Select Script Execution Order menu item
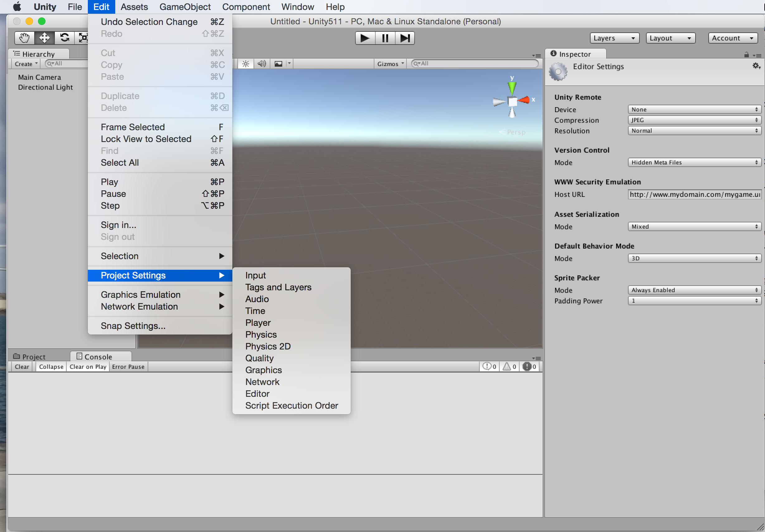 click(x=292, y=406)
